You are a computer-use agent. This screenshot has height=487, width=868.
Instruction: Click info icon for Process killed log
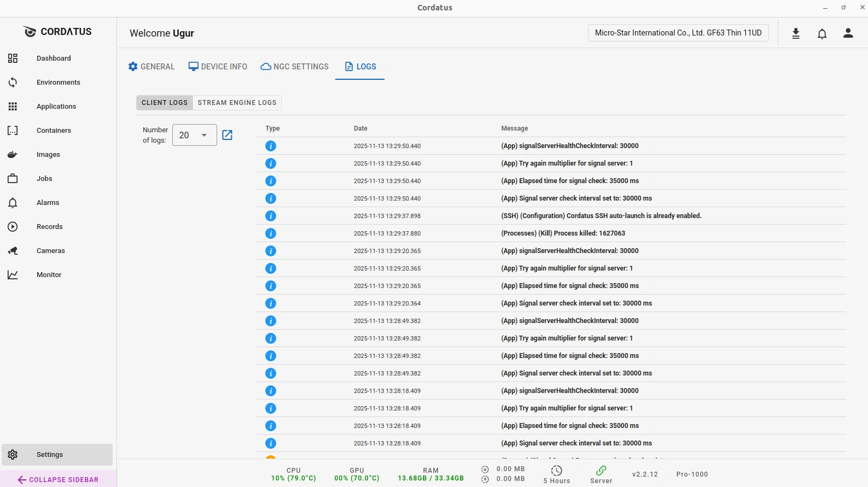point(271,233)
